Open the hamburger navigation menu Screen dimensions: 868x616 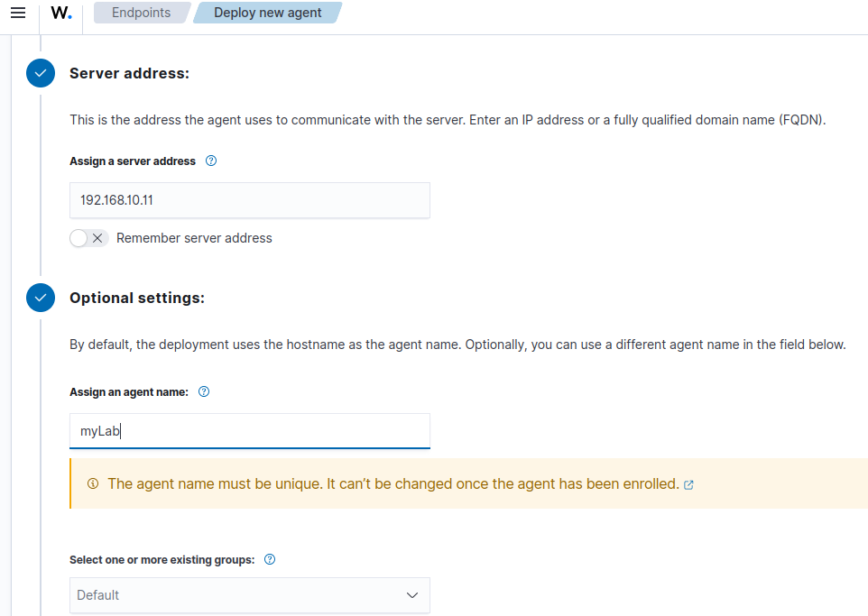pos(18,13)
